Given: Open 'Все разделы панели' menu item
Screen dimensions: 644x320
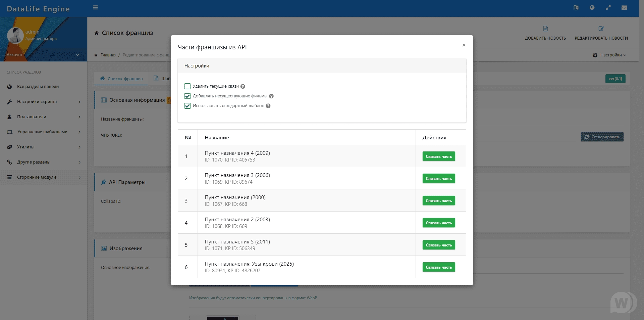Looking at the screenshot, I should click(38, 87).
